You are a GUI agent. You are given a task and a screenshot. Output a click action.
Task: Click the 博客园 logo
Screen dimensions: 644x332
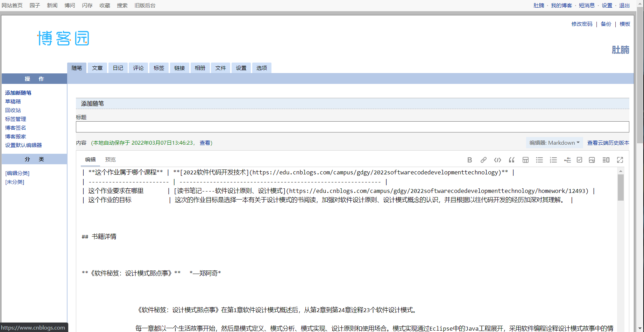(x=63, y=38)
